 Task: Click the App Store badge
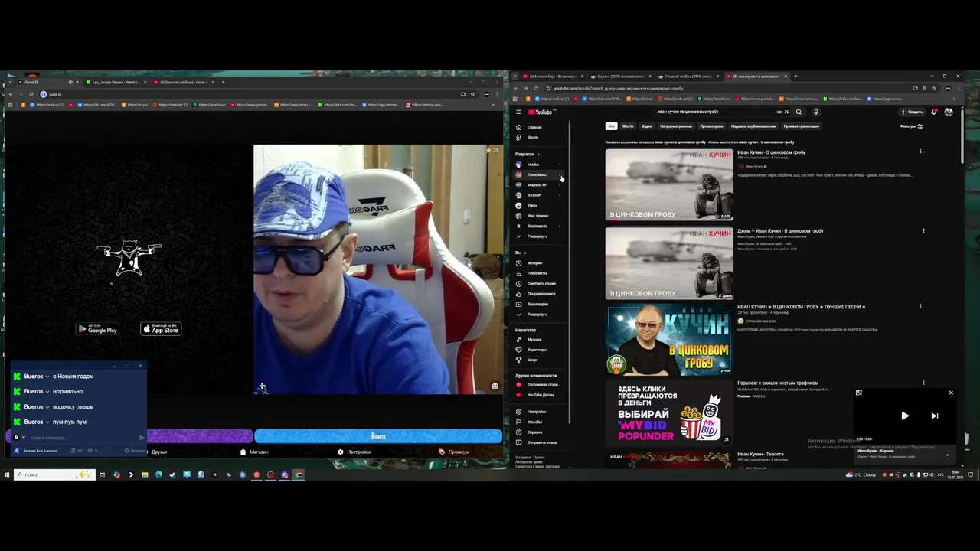pyautogui.click(x=161, y=329)
